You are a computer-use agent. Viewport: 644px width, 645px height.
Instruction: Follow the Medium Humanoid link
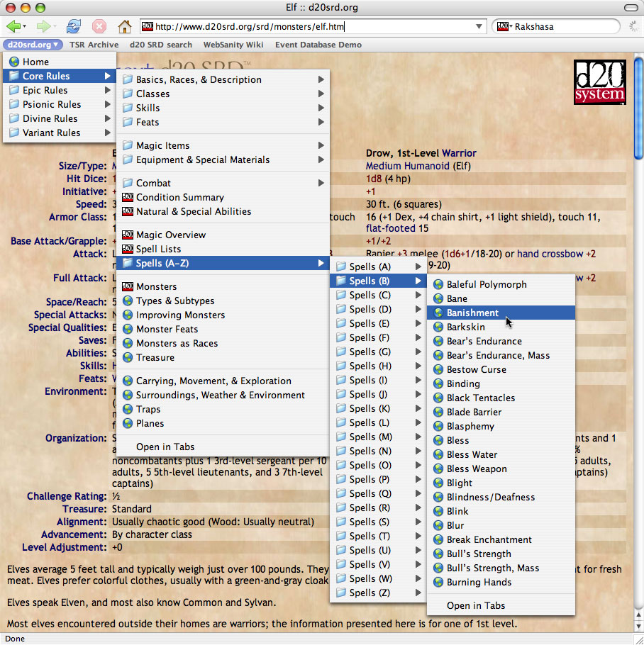(x=407, y=166)
